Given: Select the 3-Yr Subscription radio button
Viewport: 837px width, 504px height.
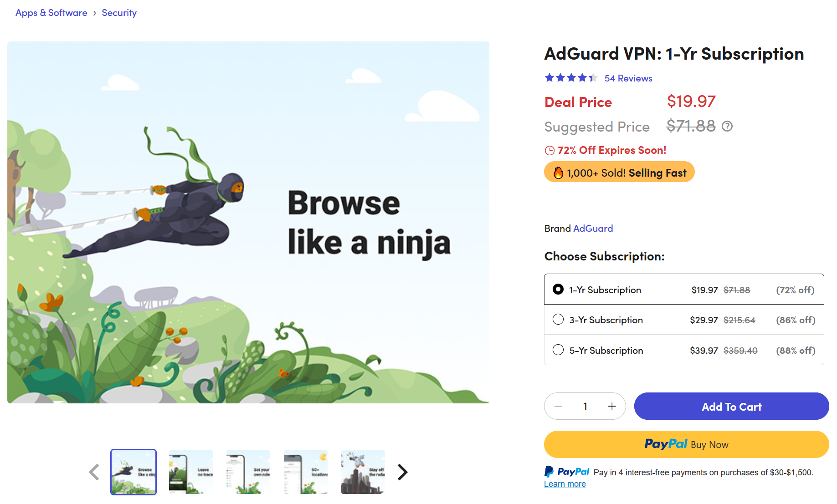Looking at the screenshot, I should (558, 319).
